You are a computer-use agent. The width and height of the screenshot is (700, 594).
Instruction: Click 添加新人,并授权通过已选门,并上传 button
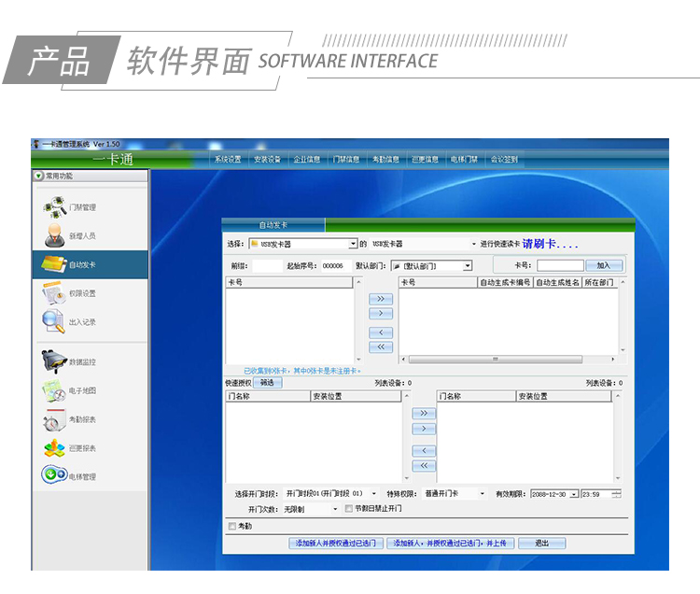coord(451,543)
